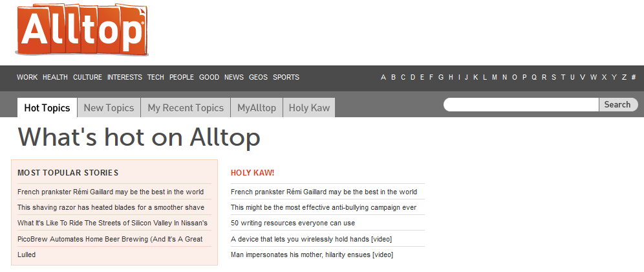Open the INTERESTS category menu
Viewport: 644px width, 272px height.
[x=124, y=77]
